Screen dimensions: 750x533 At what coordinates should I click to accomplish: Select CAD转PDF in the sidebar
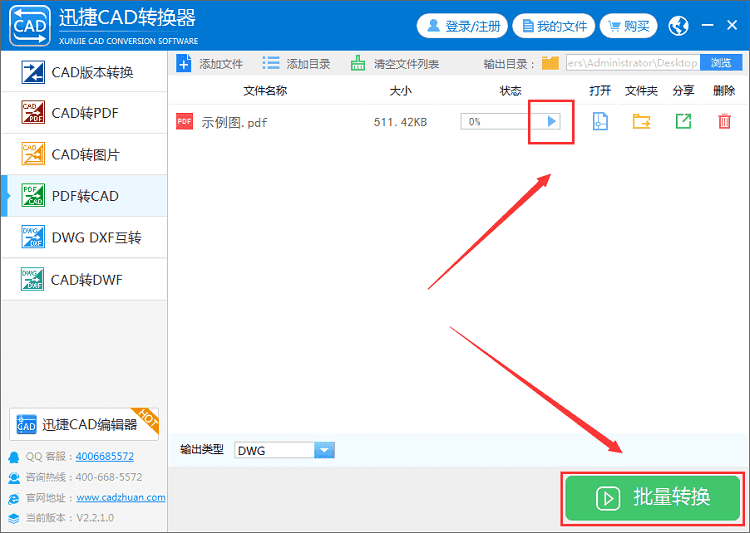click(x=85, y=113)
